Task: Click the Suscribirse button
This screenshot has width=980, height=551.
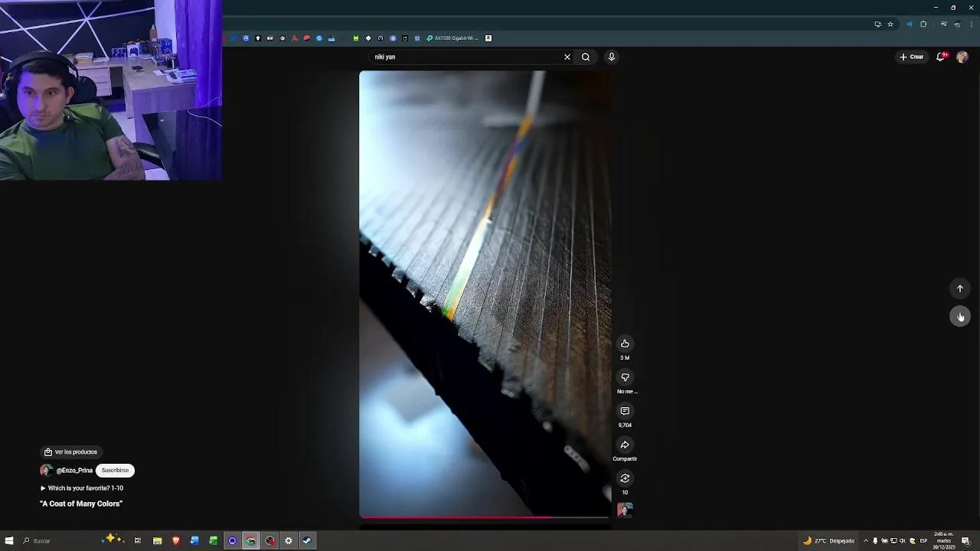Action: coord(115,471)
